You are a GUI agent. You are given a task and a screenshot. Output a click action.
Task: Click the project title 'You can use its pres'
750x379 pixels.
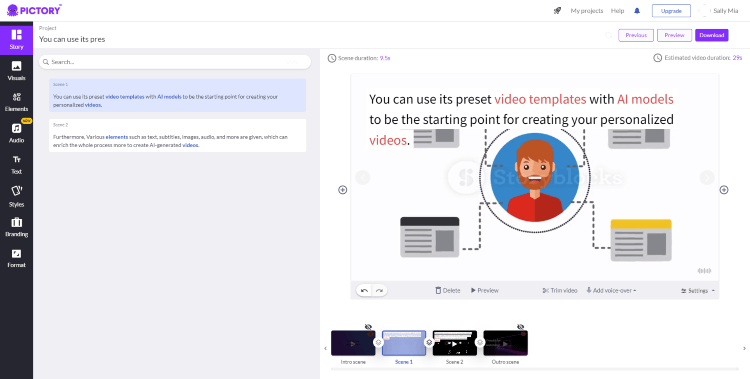pos(72,39)
